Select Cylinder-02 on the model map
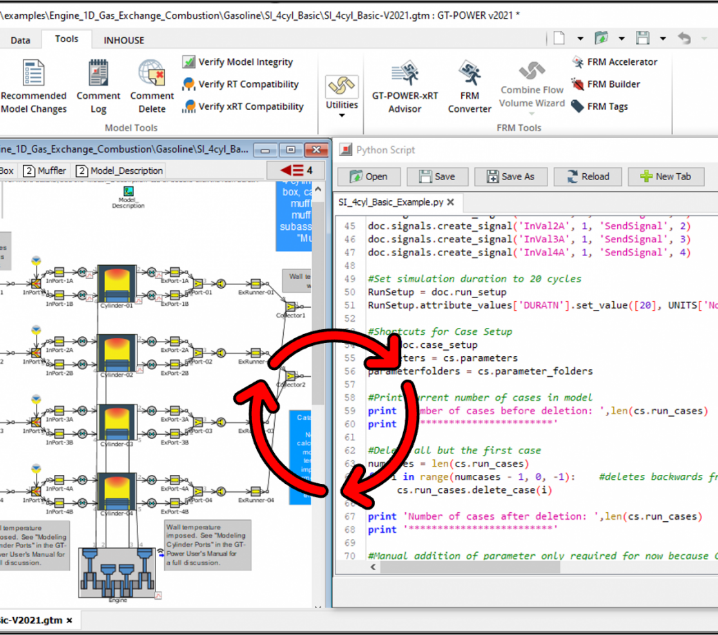This screenshot has height=635, width=718. [117, 355]
